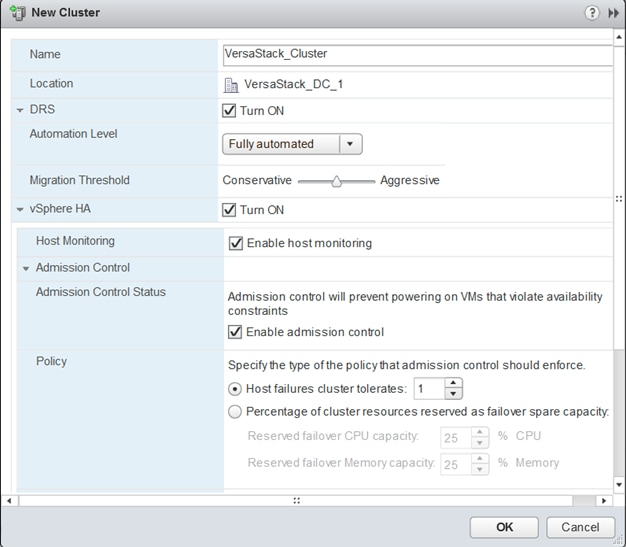Click the cluster Name input field
The image size is (626, 547).
coord(418,55)
